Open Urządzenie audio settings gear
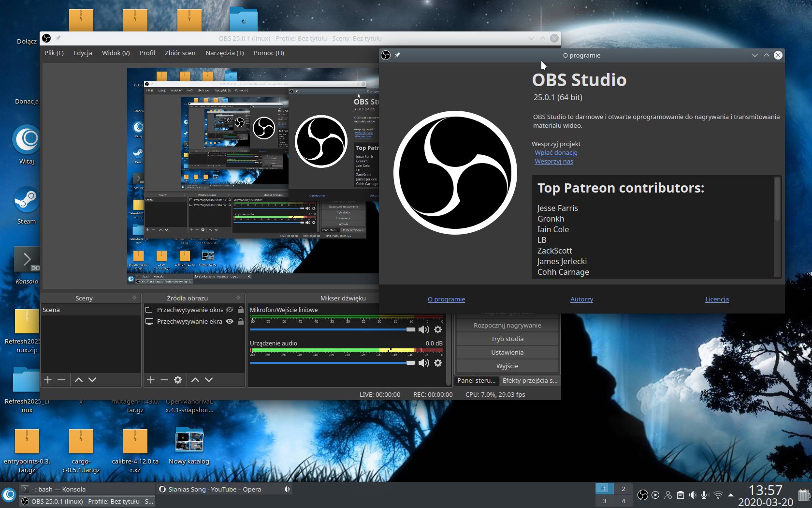 coord(438,363)
